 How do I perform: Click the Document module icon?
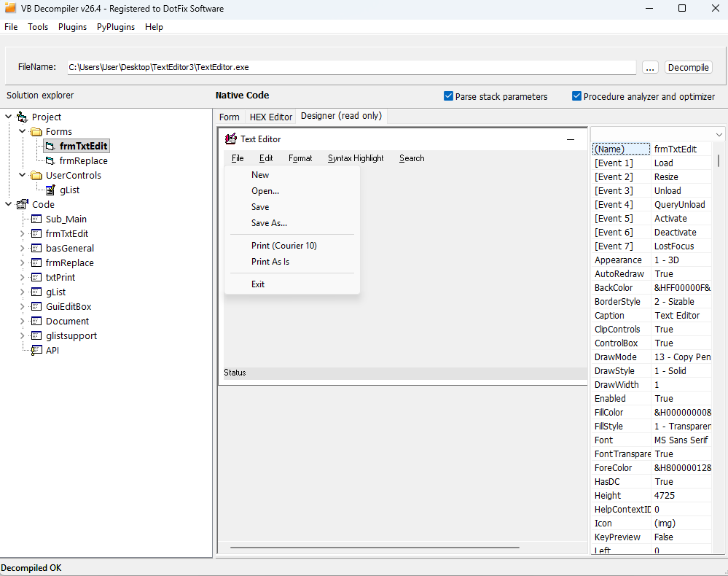click(x=36, y=321)
